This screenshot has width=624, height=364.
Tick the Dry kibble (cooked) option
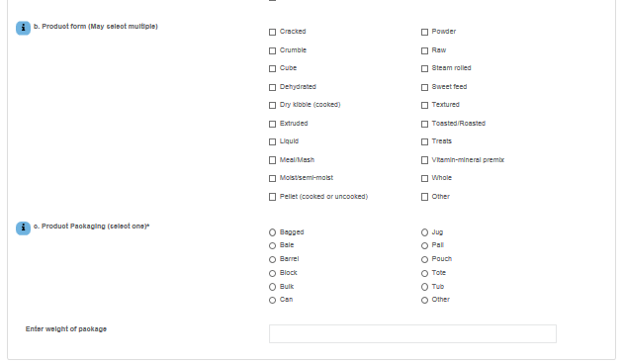[x=272, y=105]
